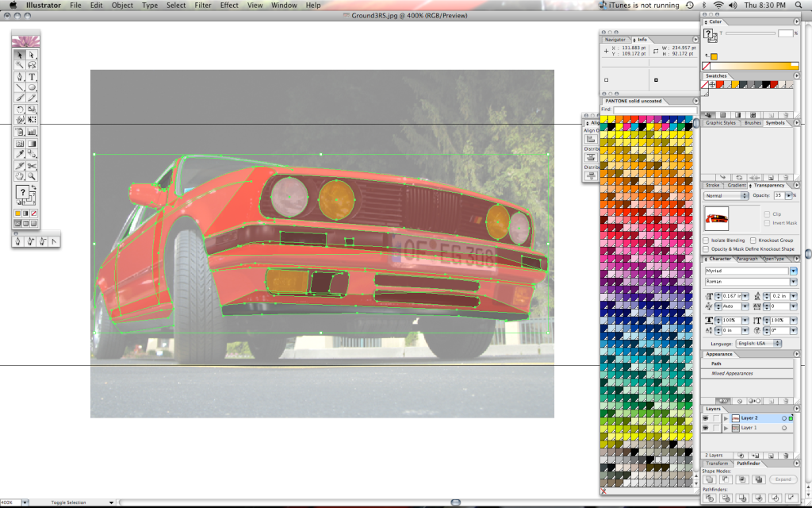Viewport: 812px width, 508px height.
Task: Open the blending mode Normal dropdown
Action: (x=726, y=195)
